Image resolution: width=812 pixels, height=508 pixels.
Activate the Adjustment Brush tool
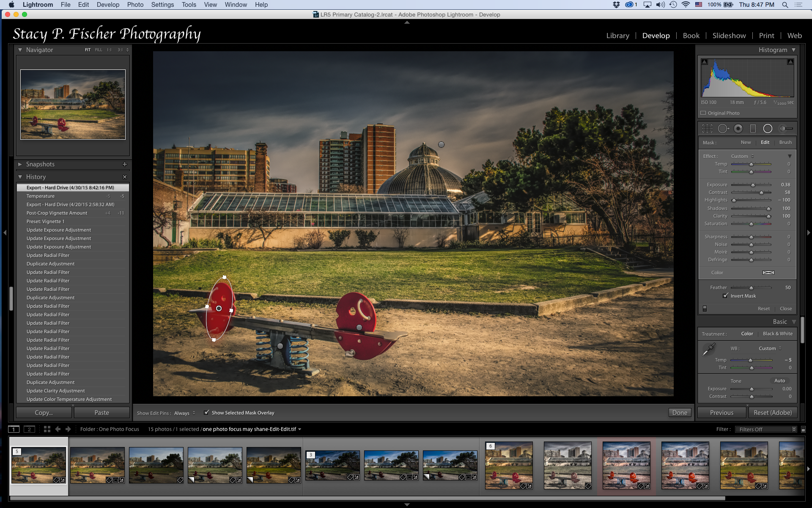click(786, 128)
